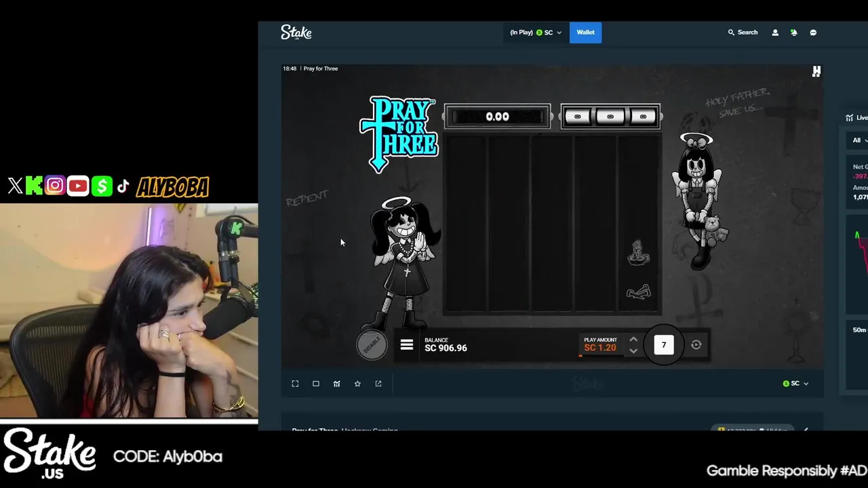Toggle theatre mode icon

tap(316, 384)
